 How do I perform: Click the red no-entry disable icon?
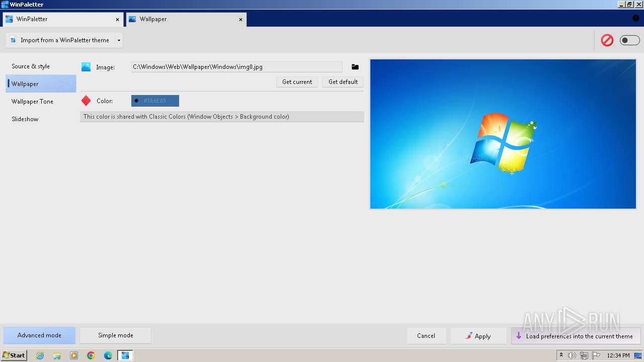[607, 40]
